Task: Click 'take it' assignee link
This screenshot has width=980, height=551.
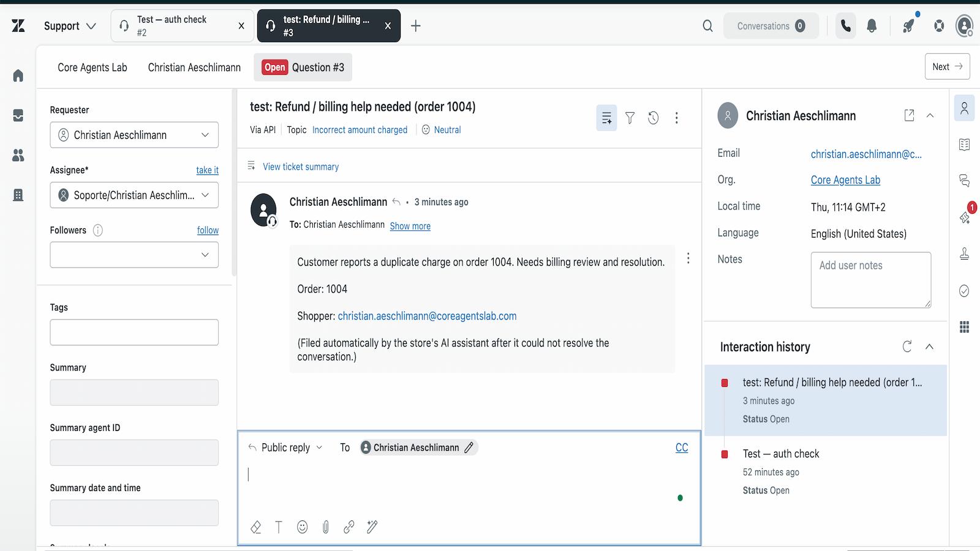Action: click(x=207, y=170)
